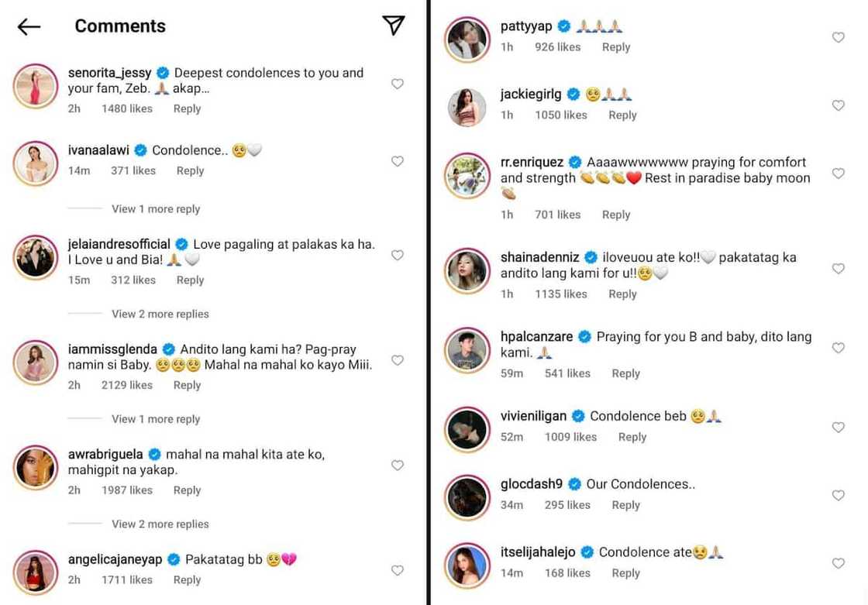
Task: Go back using the arrow icon
Action: [29, 27]
